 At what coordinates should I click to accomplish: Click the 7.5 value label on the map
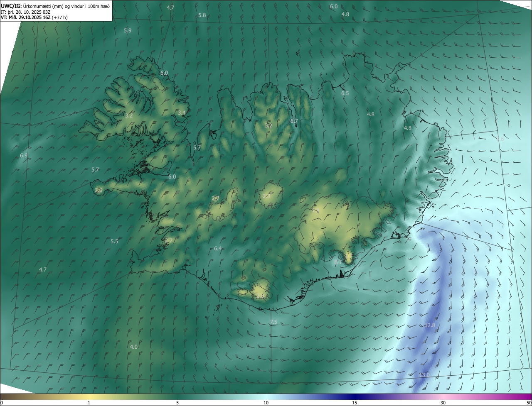tap(273, 322)
